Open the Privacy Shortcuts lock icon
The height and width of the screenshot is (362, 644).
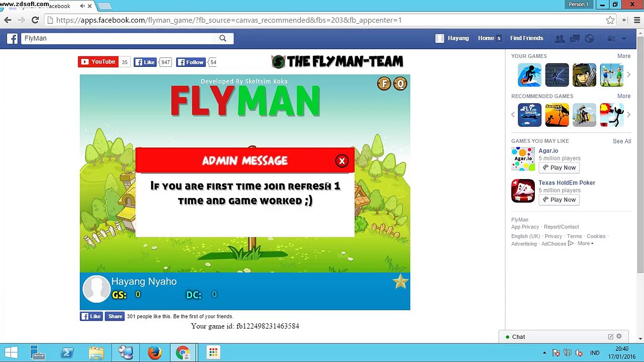point(611,38)
